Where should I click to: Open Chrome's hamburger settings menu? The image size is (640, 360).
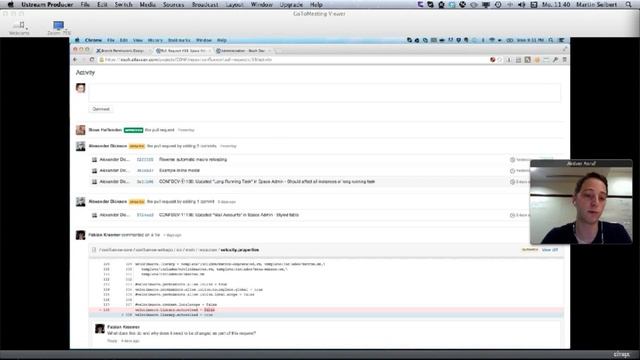click(x=564, y=60)
